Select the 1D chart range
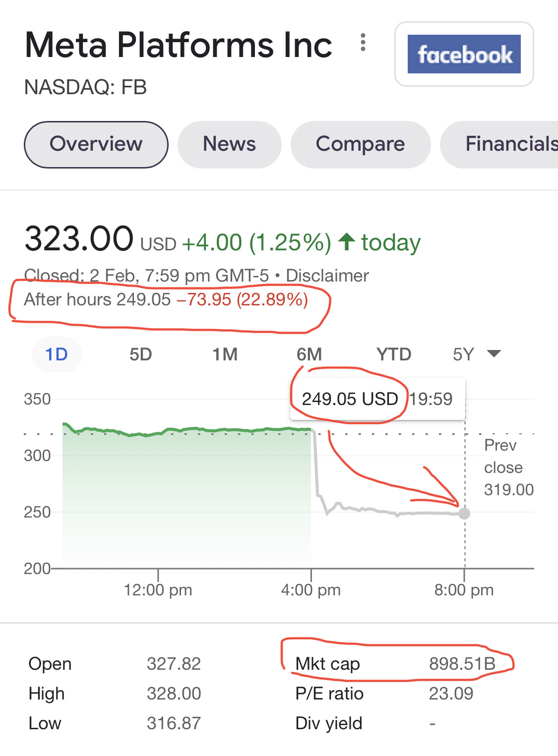Screen dimensions: 558x756 click(57, 354)
